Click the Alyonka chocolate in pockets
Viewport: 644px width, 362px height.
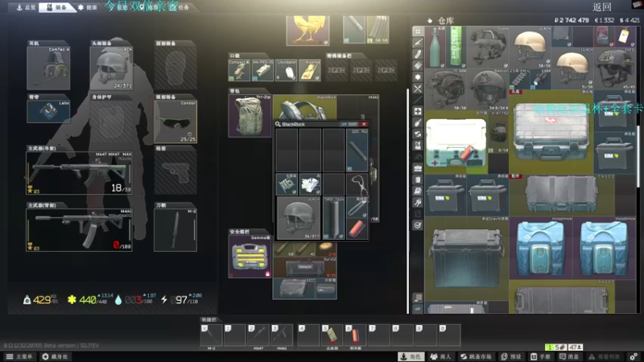tap(310, 70)
